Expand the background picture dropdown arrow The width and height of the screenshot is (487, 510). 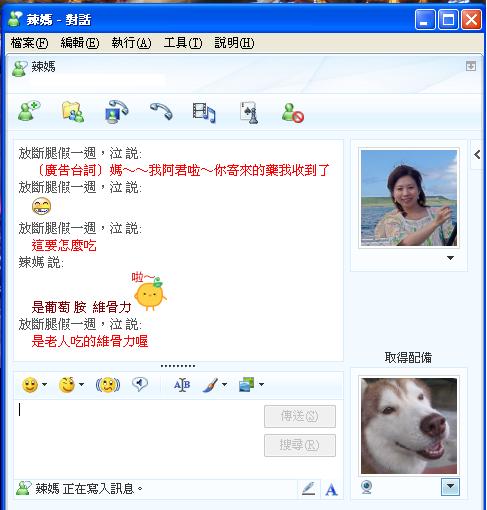pos(262,384)
